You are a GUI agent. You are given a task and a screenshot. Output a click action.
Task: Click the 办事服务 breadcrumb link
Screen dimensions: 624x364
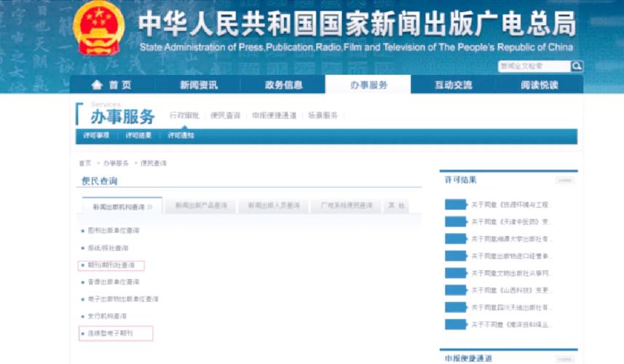tap(116, 163)
